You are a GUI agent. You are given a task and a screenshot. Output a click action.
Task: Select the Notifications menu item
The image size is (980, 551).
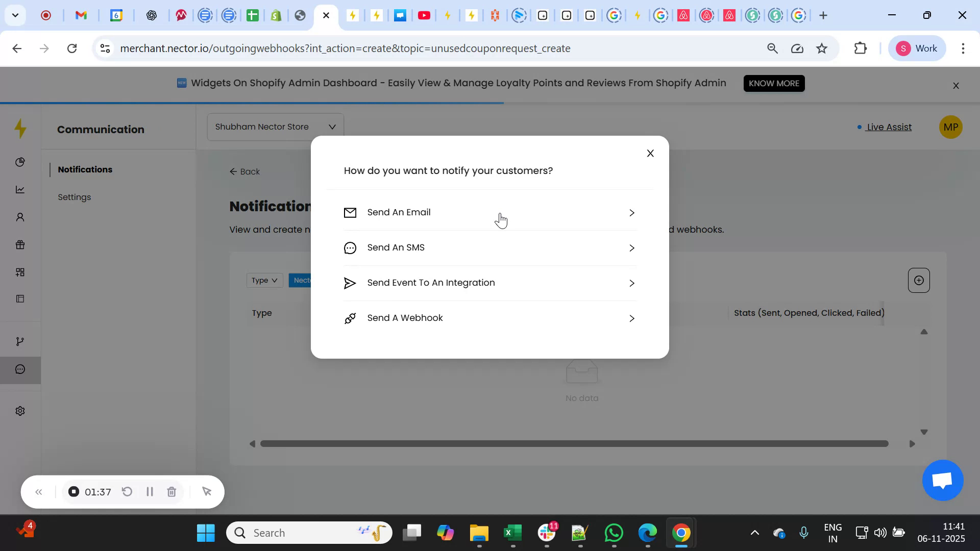pyautogui.click(x=85, y=169)
